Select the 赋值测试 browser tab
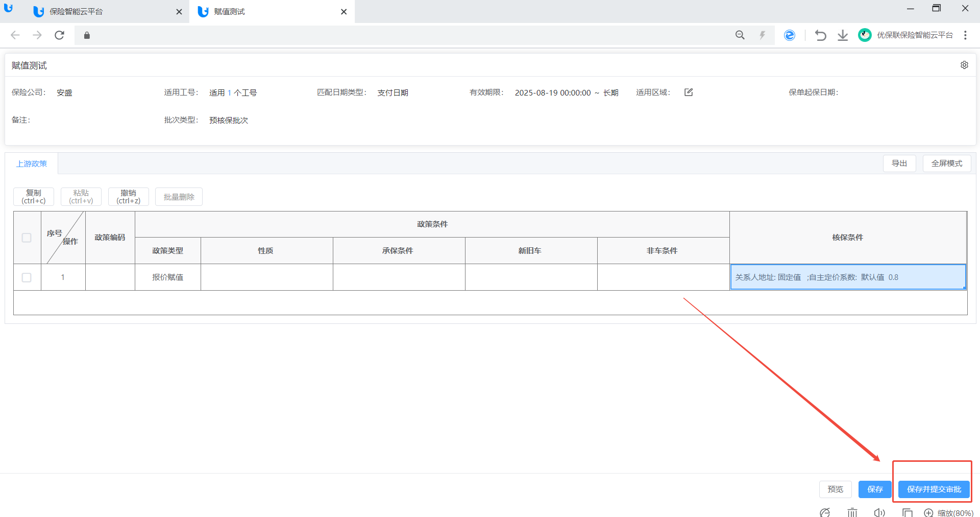The width and height of the screenshot is (980, 517). tap(272, 12)
